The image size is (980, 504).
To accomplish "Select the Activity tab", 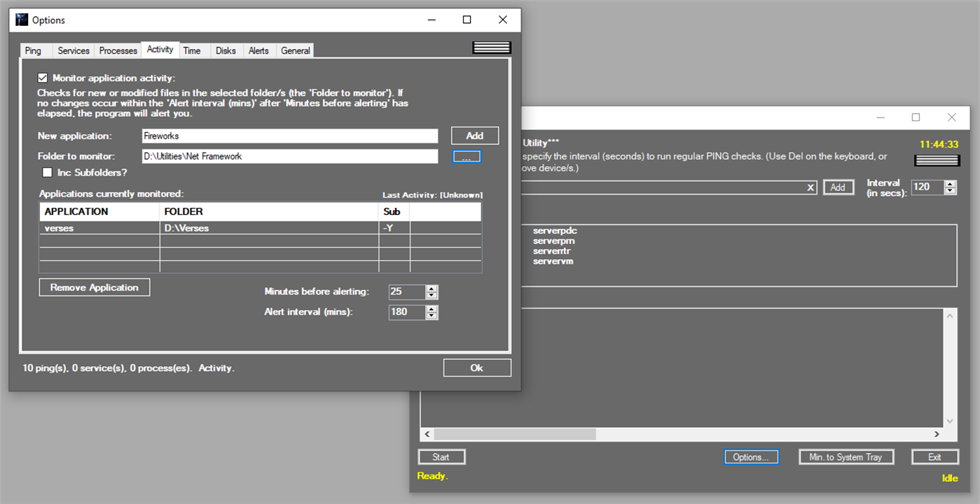I will (160, 50).
